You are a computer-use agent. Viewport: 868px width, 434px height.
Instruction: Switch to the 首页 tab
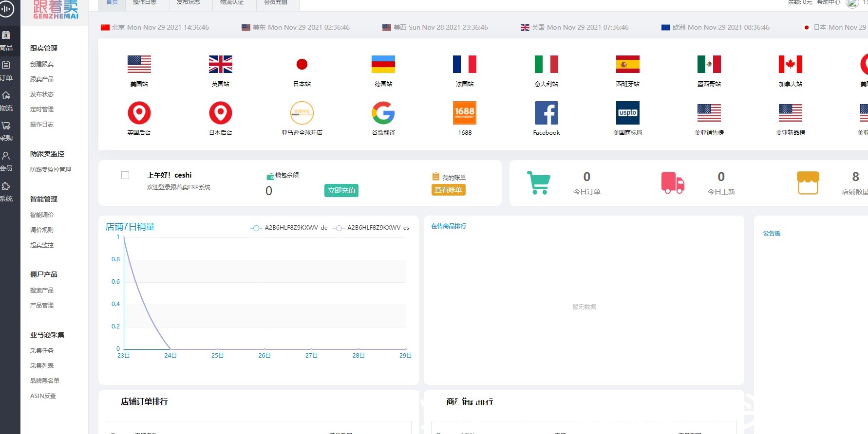tap(112, 3)
